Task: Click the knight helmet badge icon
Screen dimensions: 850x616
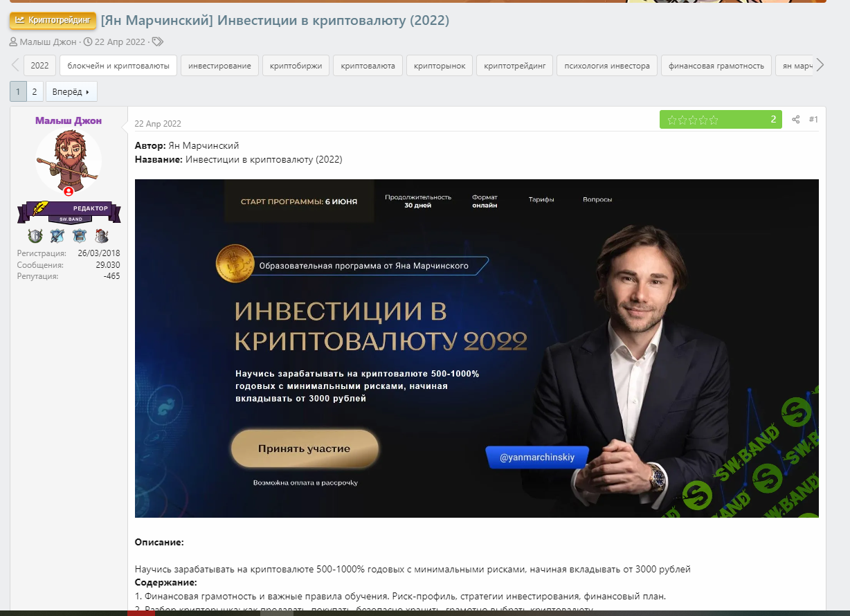Action: (x=102, y=235)
